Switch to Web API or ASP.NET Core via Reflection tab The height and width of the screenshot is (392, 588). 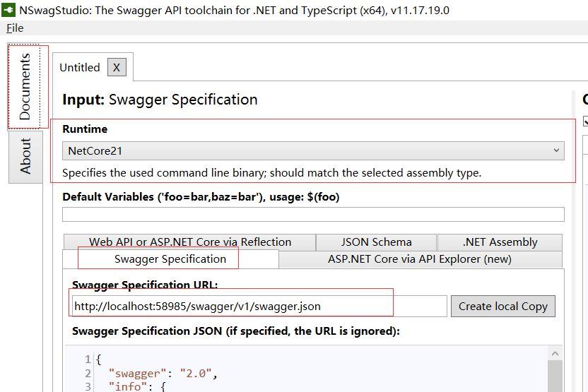tap(189, 242)
